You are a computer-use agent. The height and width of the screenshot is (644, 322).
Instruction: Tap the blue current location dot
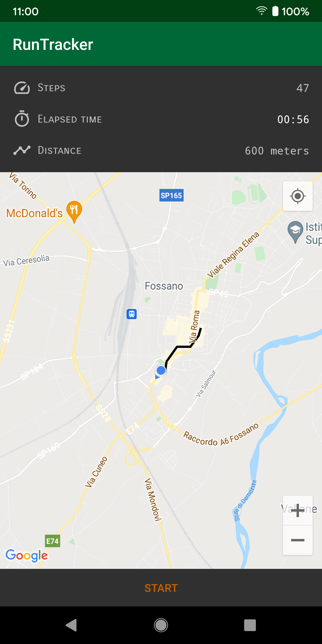161,370
